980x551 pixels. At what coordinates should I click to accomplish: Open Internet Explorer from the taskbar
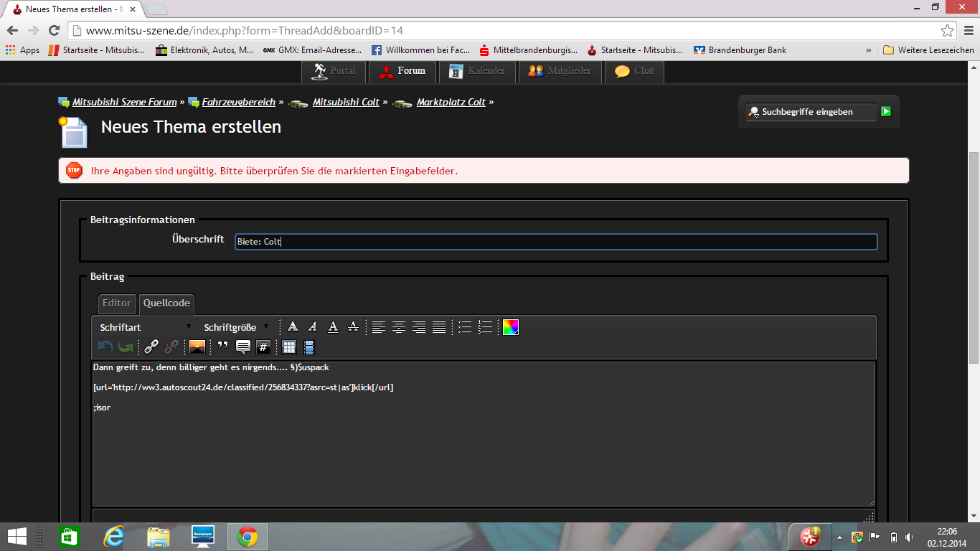coord(114,537)
